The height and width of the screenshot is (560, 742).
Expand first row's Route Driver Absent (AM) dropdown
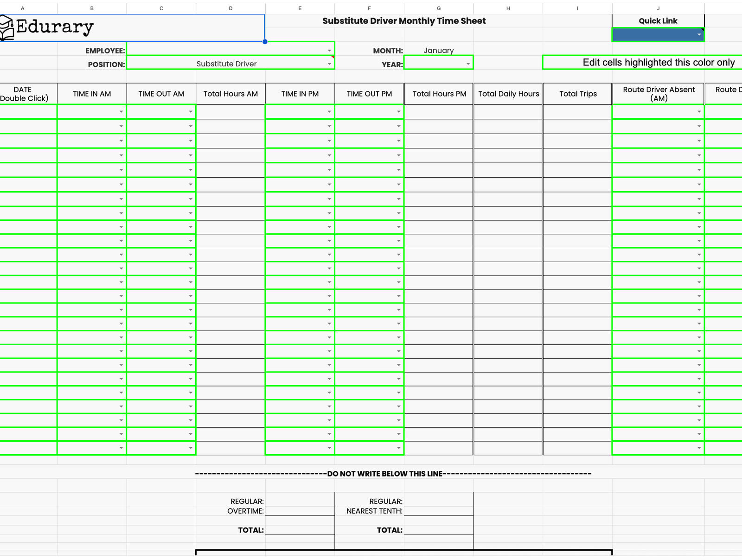click(699, 112)
